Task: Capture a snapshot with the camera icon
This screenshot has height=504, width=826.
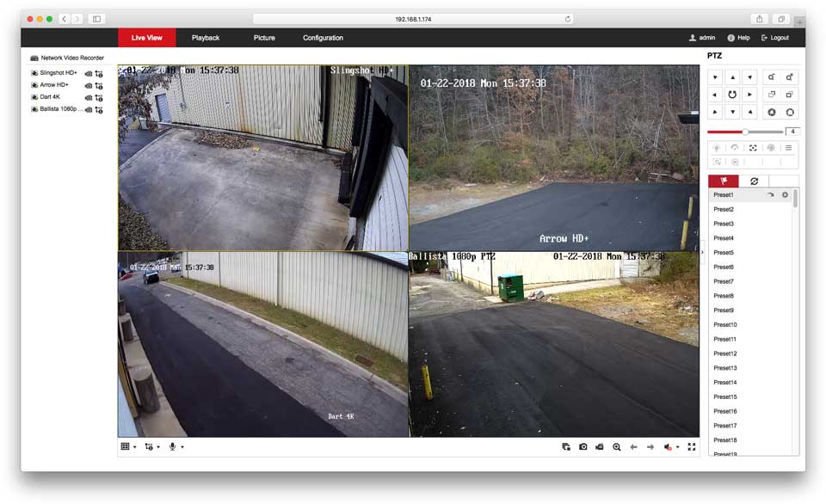Action: [583, 446]
